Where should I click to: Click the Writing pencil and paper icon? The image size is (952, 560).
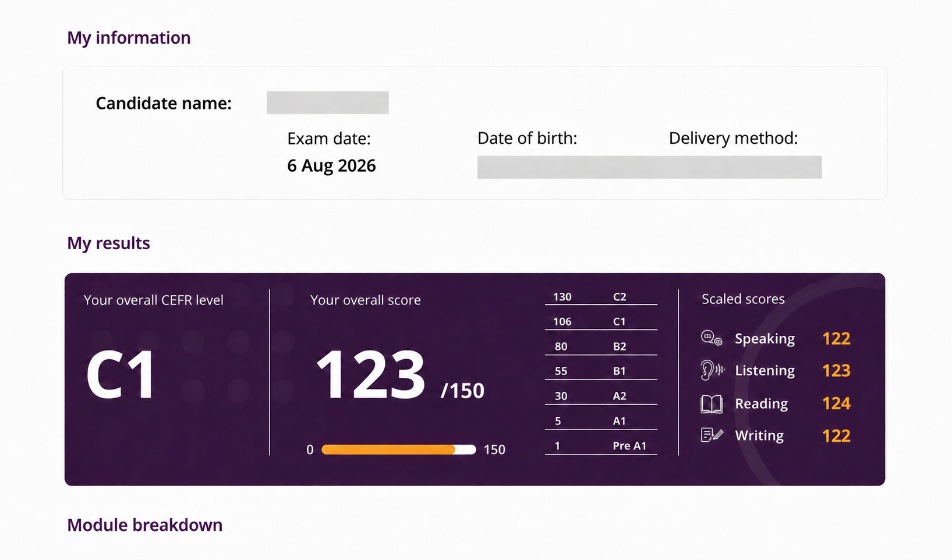tap(712, 435)
